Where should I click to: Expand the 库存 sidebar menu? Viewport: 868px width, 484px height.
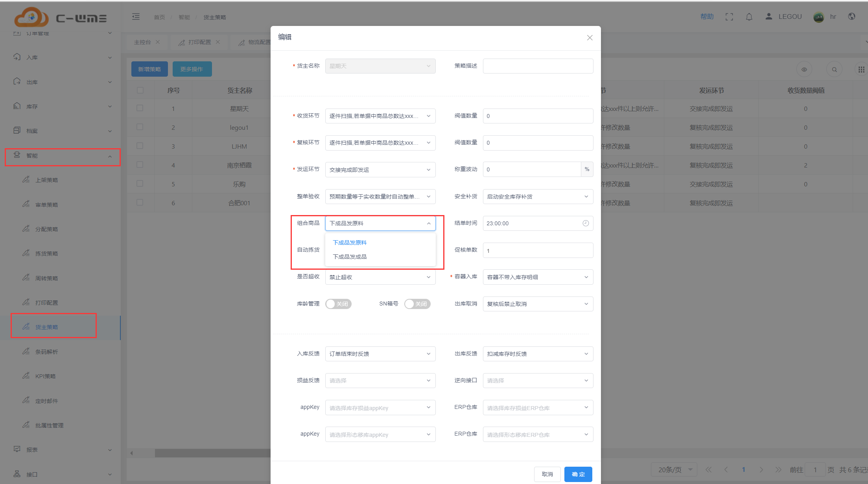click(61, 106)
